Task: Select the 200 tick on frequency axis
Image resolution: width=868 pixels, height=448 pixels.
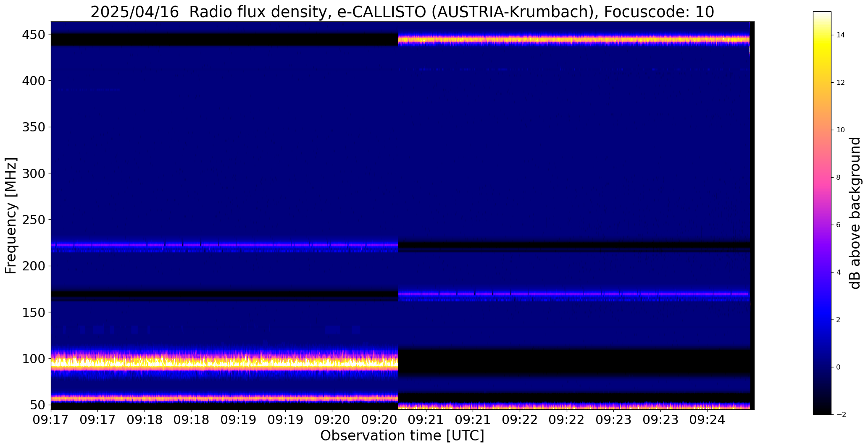Action: pos(33,266)
